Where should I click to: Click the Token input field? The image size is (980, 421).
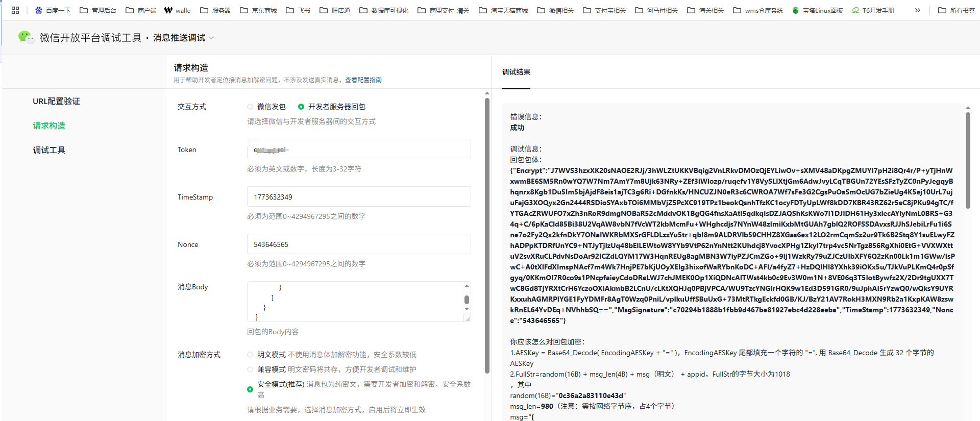[x=359, y=149]
